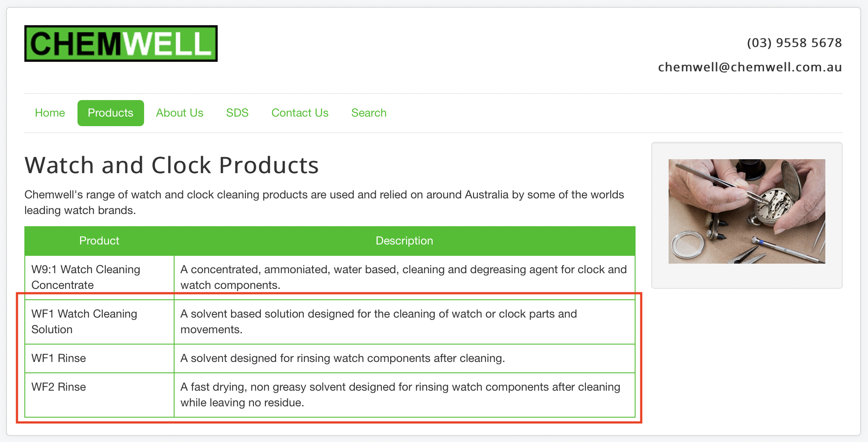Click the chemwell@chemwell.com.au email address
Viewport: 868px width, 442px height.
(750, 67)
